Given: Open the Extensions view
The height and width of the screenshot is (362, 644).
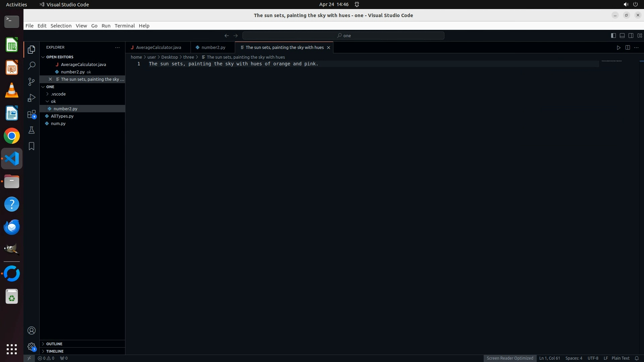Looking at the screenshot, I should pyautogui.click(x=32, y=114).
